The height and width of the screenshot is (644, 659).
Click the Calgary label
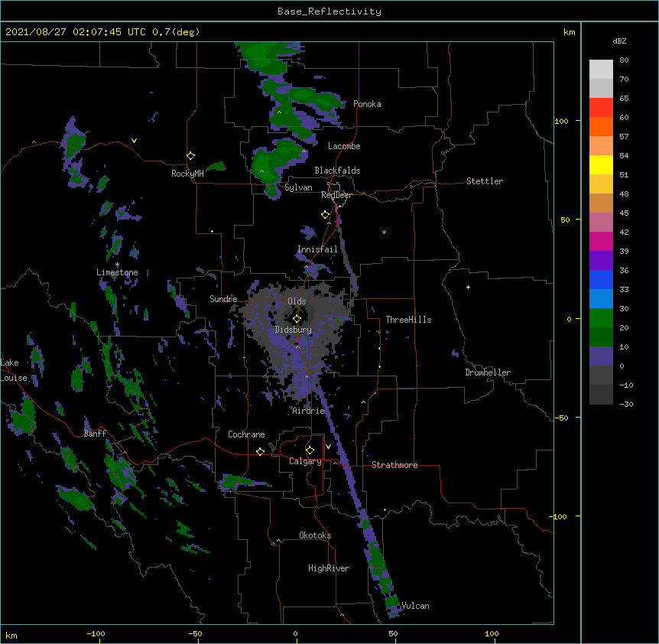pyautogui.click(x=305, y=461)
